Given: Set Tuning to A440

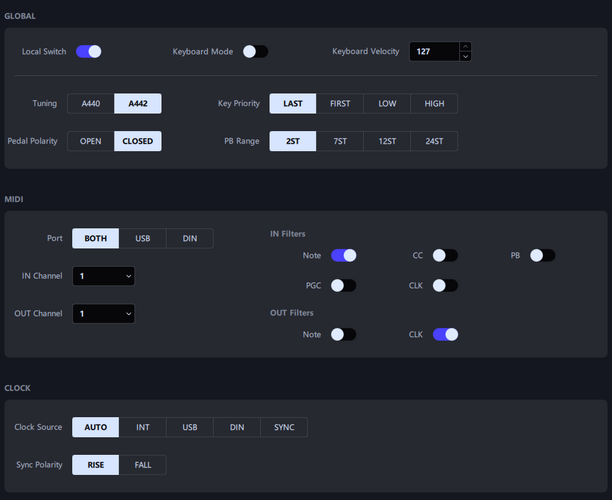Looking at the screenshot, I should click(x=91, y=103).
